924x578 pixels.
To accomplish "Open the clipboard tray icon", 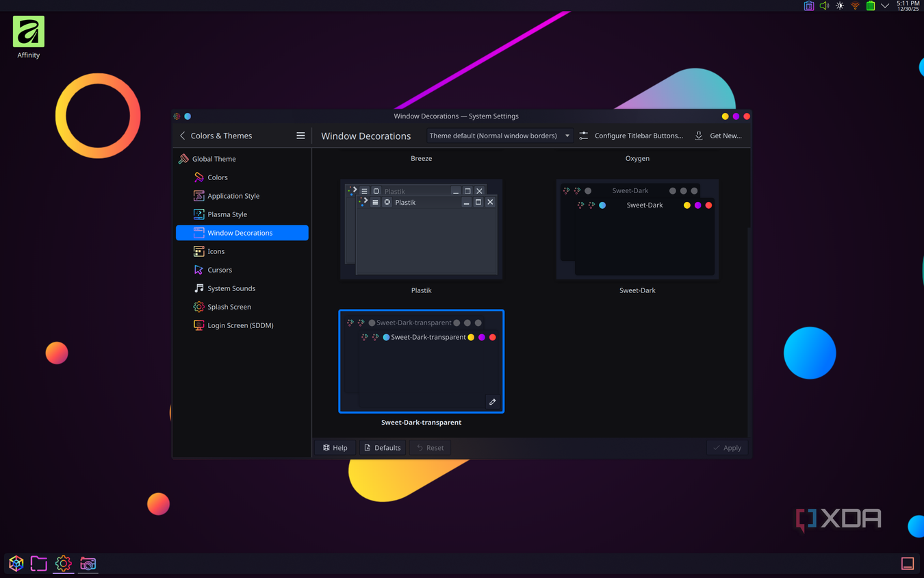I will coord(808,5).
